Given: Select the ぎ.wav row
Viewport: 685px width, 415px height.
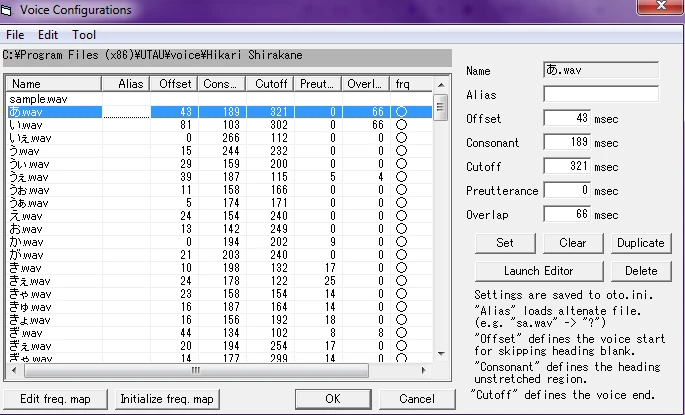Looking at the screenshot, I should (x=220, y=333).
